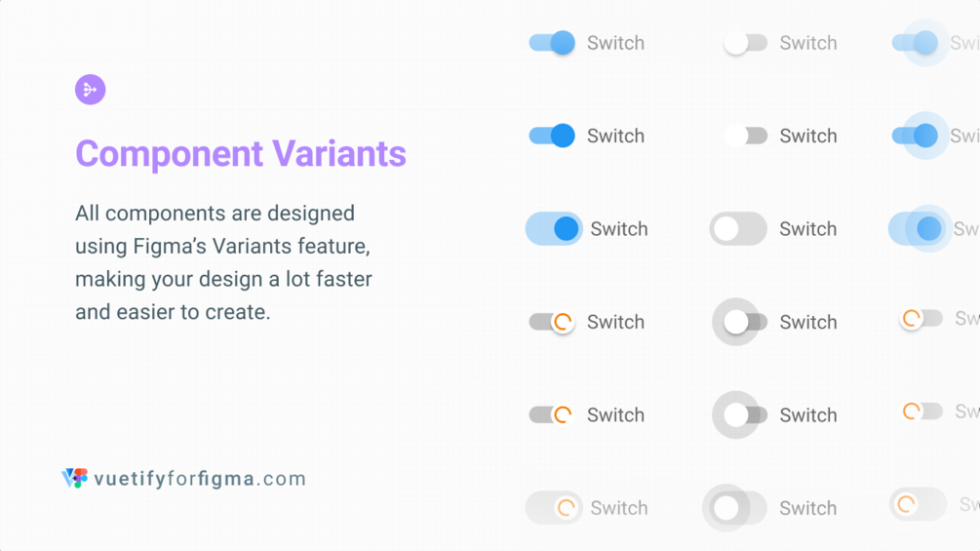The height and width of the screenshot is (551, 980).
Task: Open the vuetifyforfigma.com link
Action: tap(200, 479)
